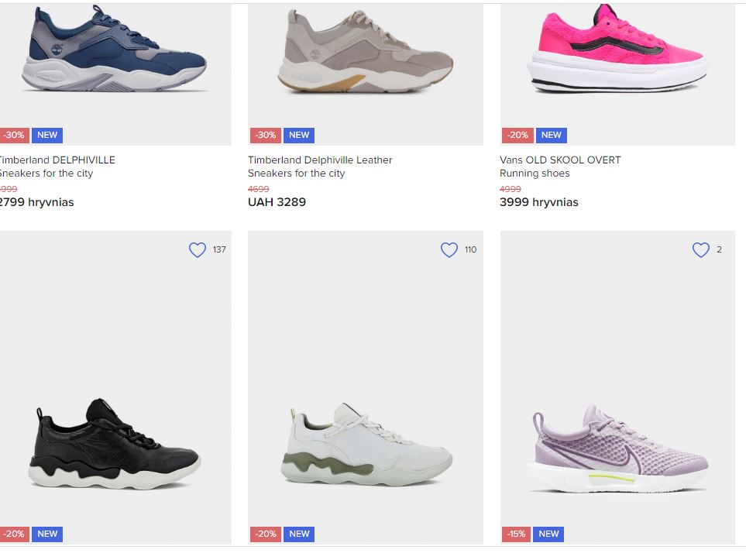Open the black sneaker product image

(x=115, y=441)
